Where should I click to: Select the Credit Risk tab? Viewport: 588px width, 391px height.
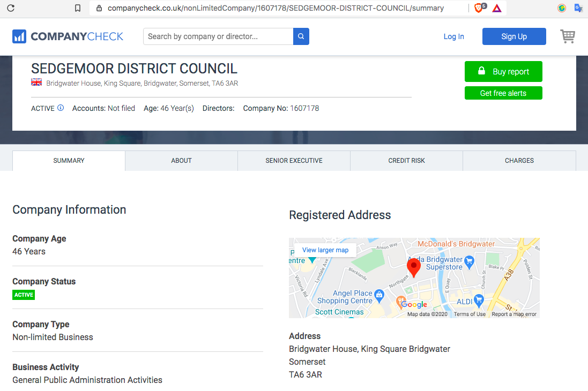click(x=406, y=161)
